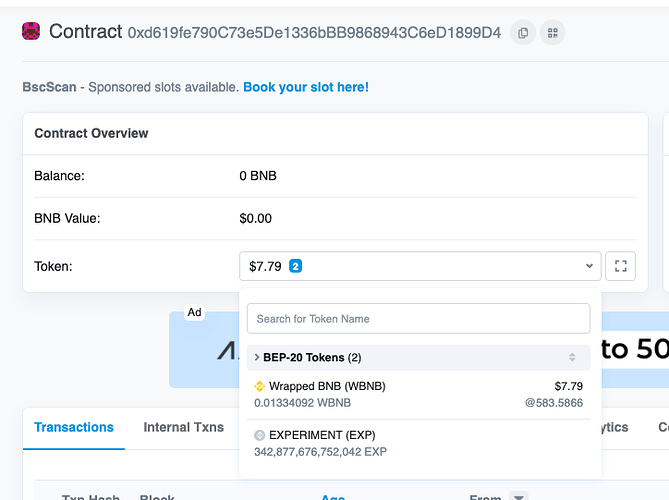Click the From column filter icon

(x=518, y=497)
